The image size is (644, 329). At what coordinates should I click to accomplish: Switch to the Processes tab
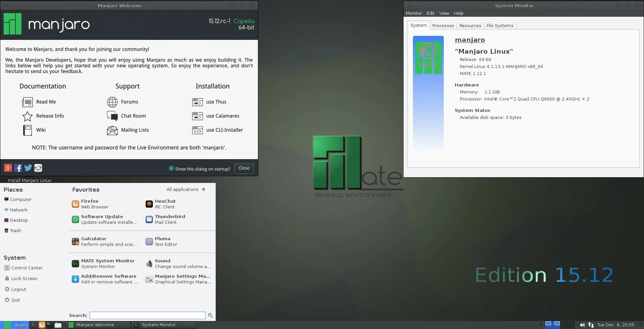point(443,26)
